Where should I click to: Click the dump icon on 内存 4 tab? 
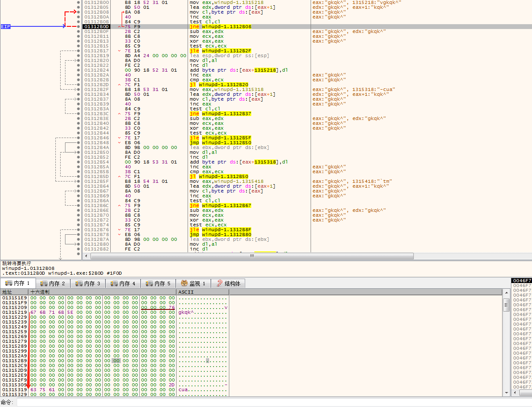114,283
